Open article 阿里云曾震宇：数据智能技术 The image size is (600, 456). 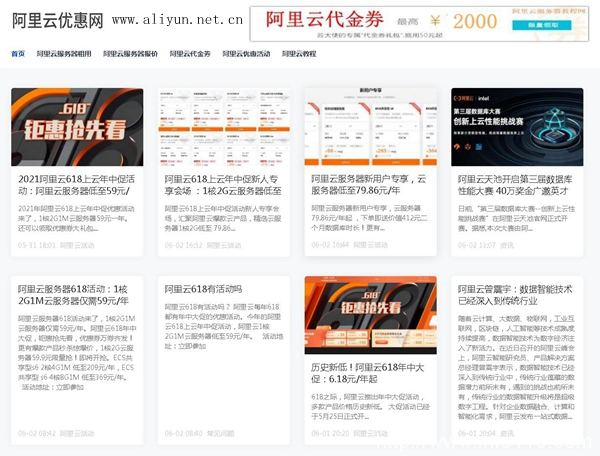516,294
